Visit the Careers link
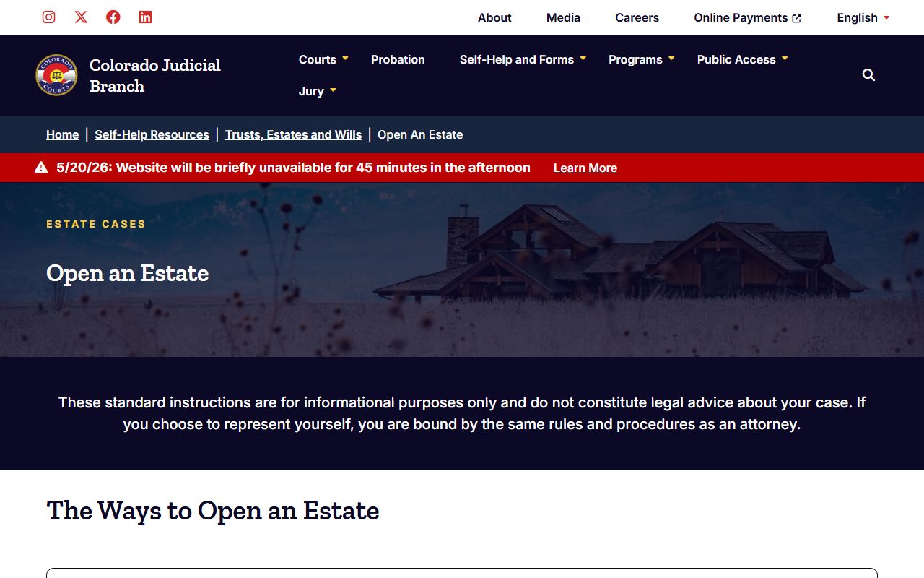Viewport: 924px width, 578px height. click(x=637, y=17)
